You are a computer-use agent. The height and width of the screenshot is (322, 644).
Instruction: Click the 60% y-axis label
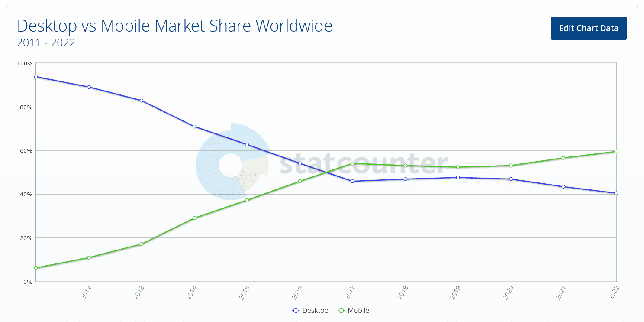point(25,151)
